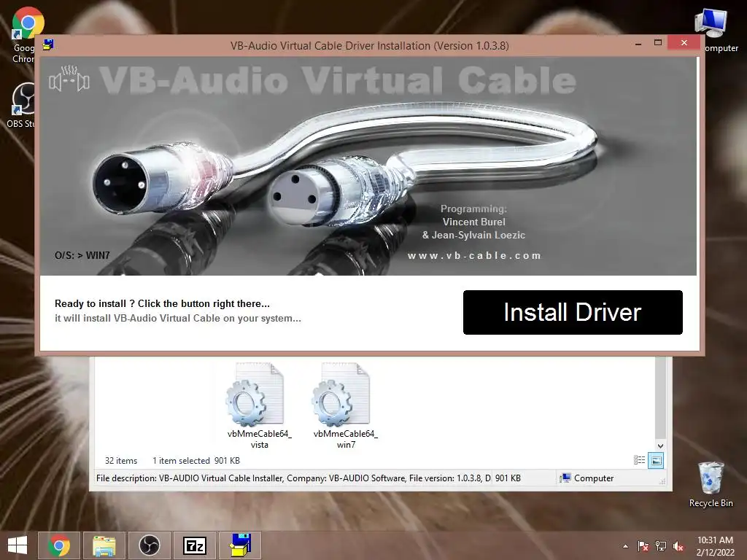Open the clock showing 10:31 AM
Viewport: 747px width, 560px height.
(x=715, y=546)
